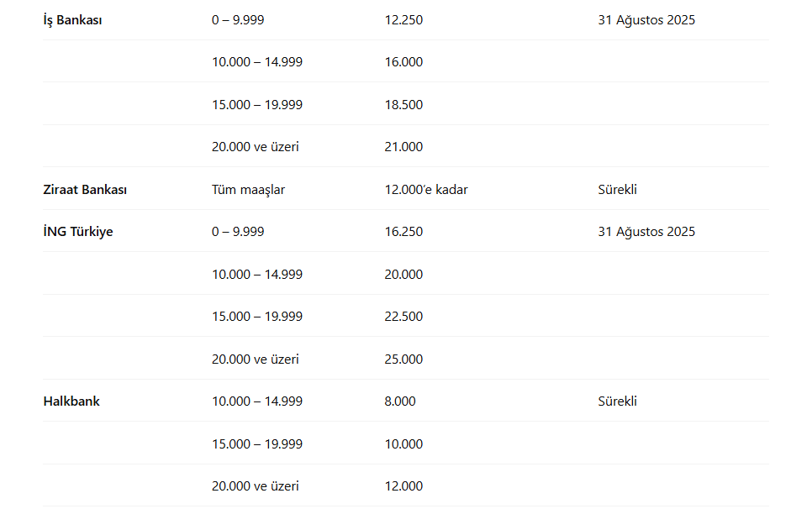Click the 12.000'e kadar amount cell
This screenshot has height=509, width=812.
pyautogui.click(x=426, y=190)
